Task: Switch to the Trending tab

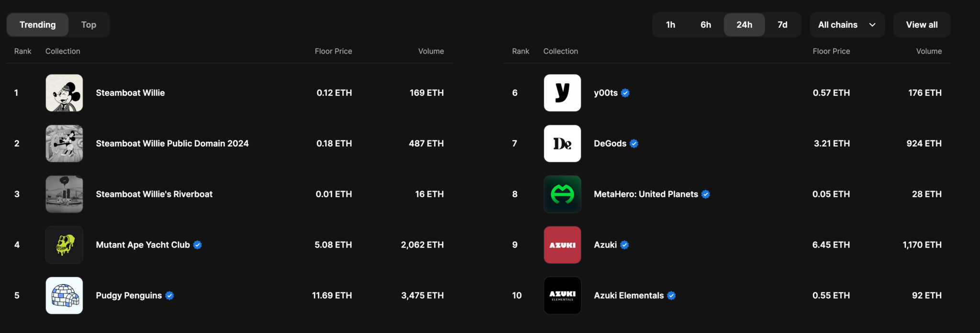Action: click(37, 25)
